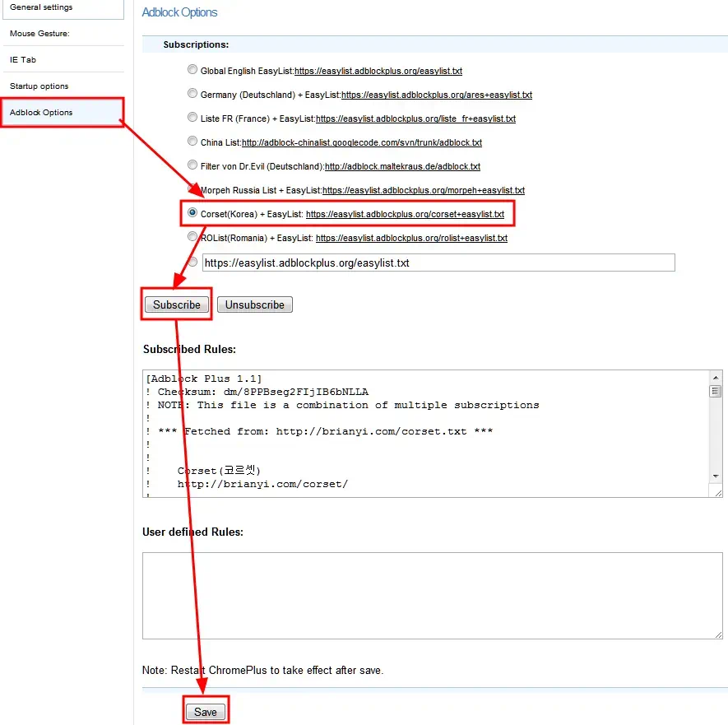
Task: Pick the China List radio button
Action: [192, 142]
